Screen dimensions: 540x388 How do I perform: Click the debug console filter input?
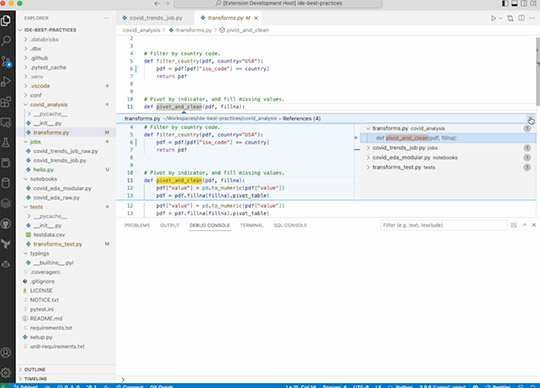[443, 225]
